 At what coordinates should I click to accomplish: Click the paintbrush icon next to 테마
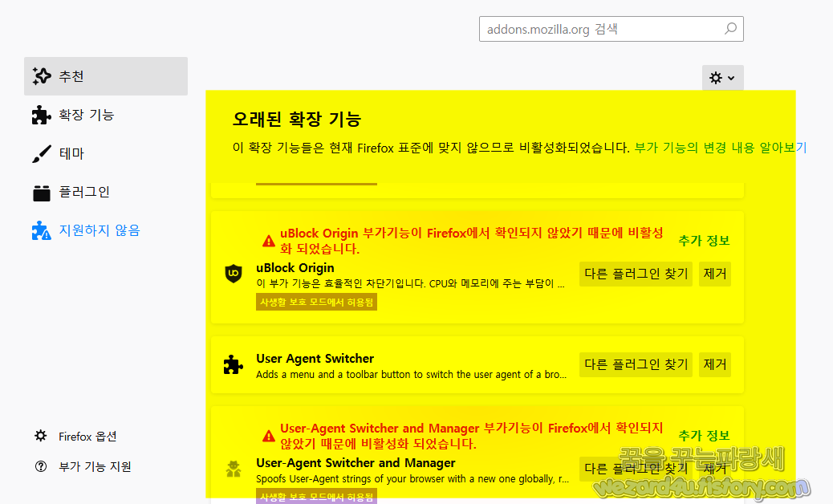point(42,153)
